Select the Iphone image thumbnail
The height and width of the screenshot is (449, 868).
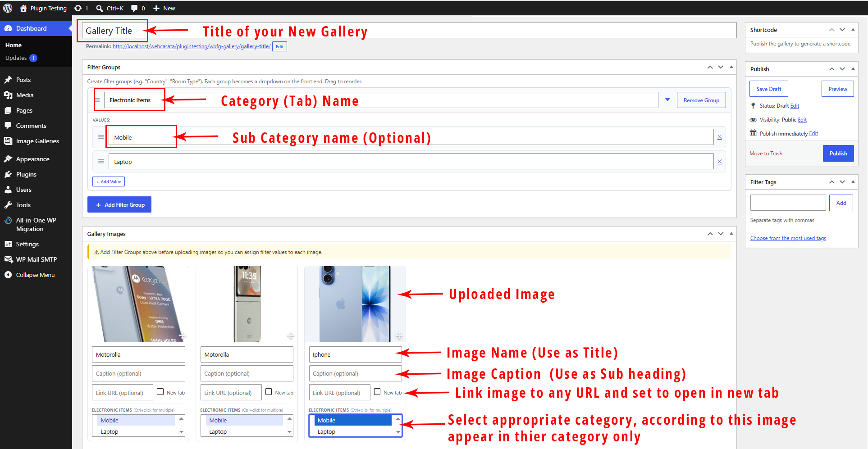coord(355,304)
